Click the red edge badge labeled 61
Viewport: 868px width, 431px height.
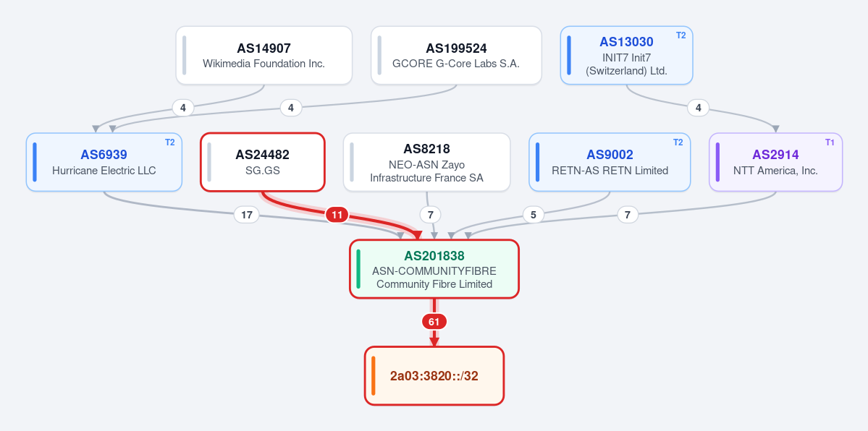click(434, 322)
